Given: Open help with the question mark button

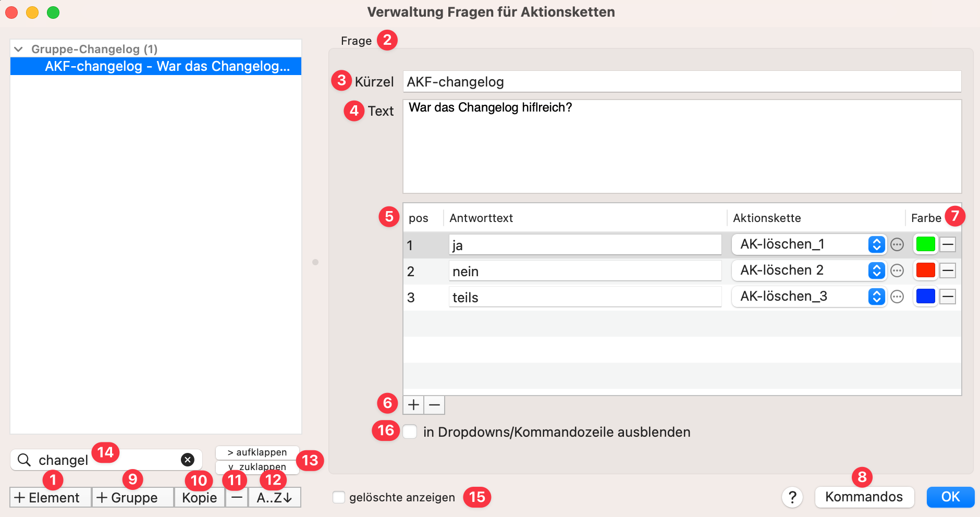Looking at the screenshot, I should [x=792, y=497].
